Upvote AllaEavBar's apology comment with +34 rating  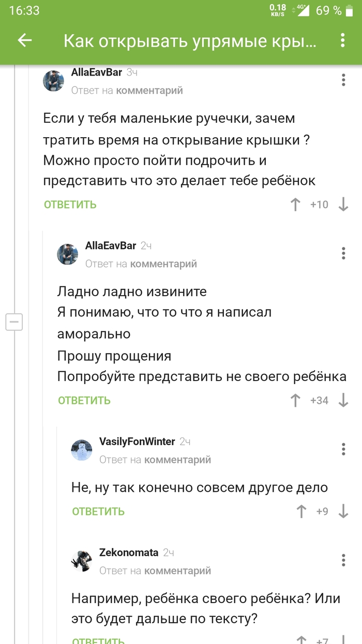point(295,400)
